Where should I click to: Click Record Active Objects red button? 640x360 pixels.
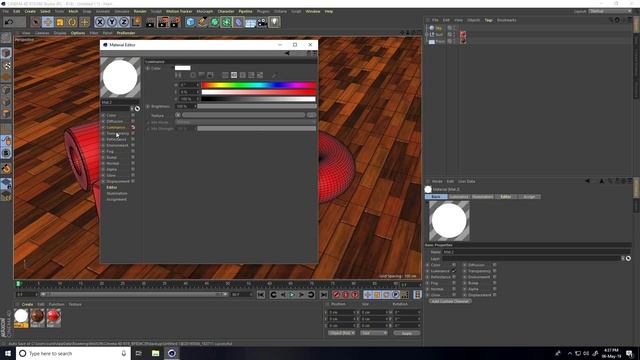click(336, 295)
